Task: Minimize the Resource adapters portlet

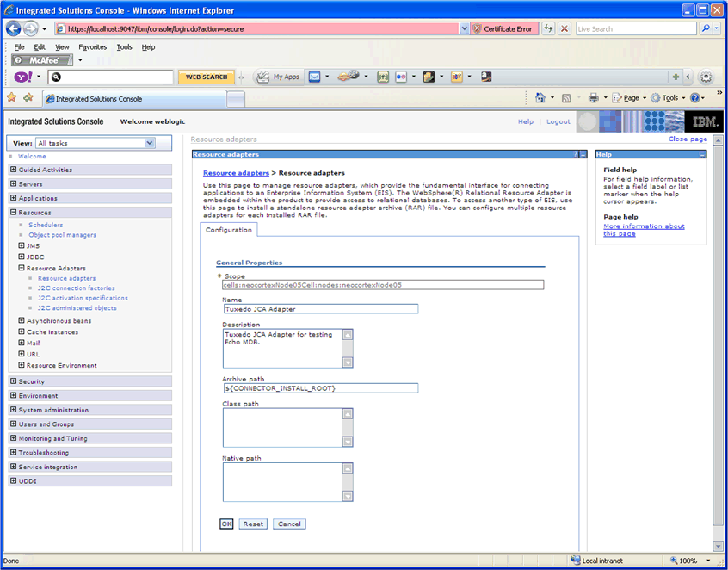Action: click(x=583, y=154)
